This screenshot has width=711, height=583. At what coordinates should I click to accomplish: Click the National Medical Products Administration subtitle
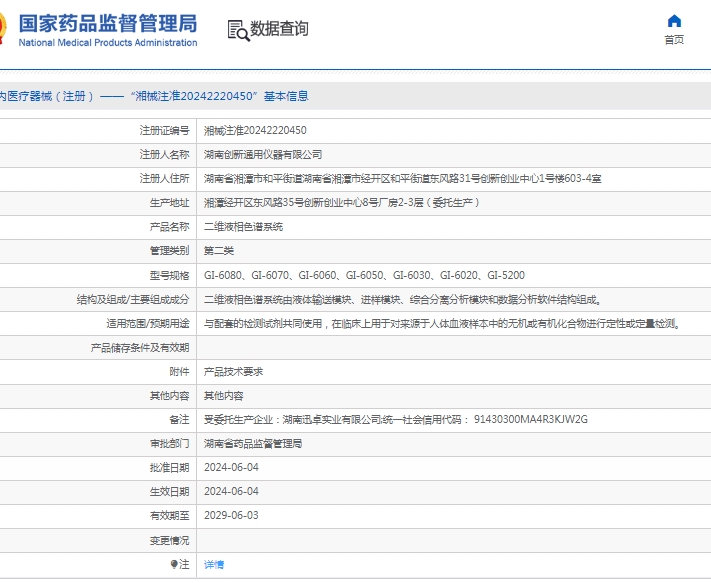click(x=108, y=43)
